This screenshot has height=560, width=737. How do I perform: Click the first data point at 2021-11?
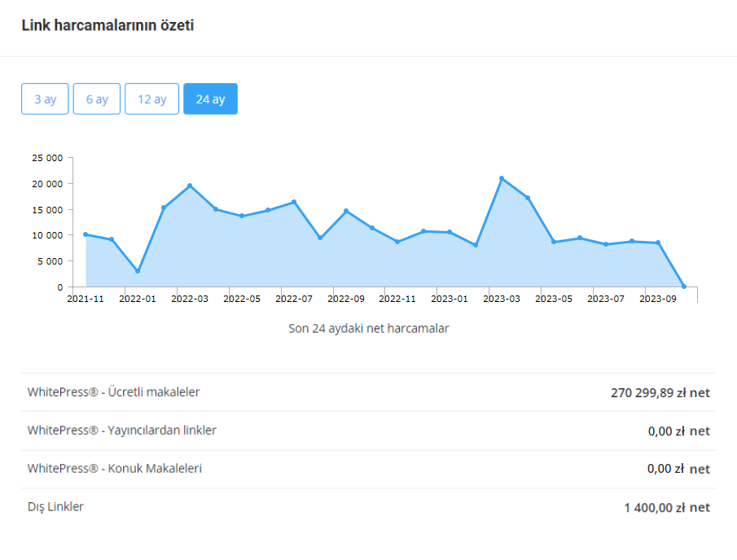pyautogui.click(x=86, y=234)
